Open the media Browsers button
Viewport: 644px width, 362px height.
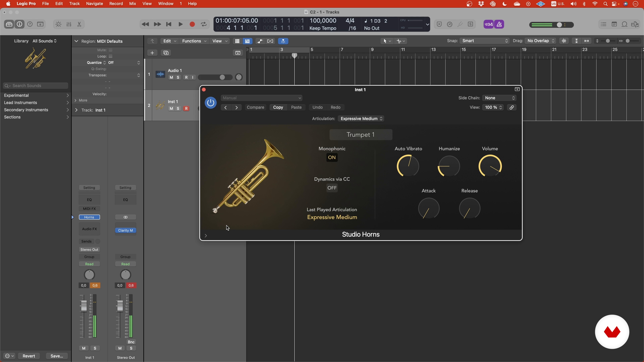(635, 24)
